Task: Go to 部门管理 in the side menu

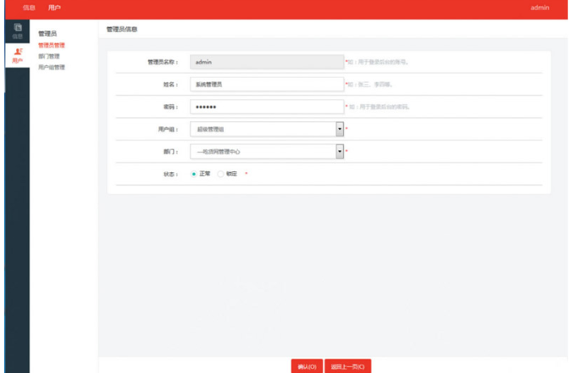Action: (49, 56)
